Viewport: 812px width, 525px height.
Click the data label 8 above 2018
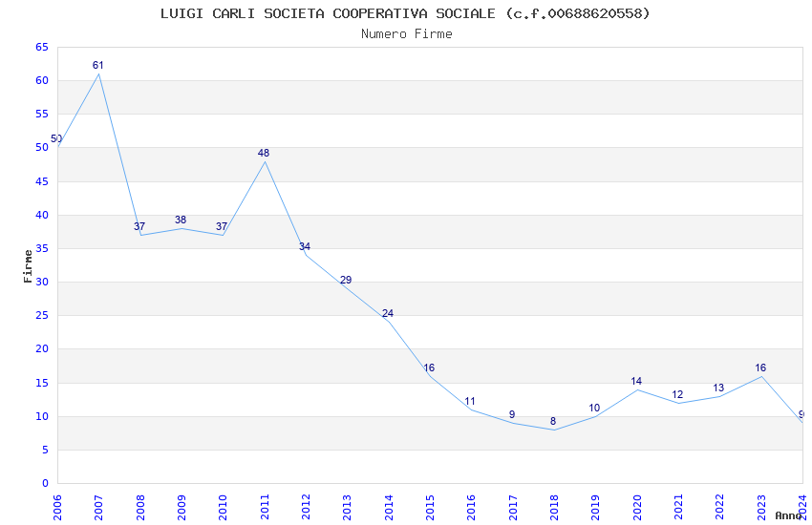(x=553, y=422)
